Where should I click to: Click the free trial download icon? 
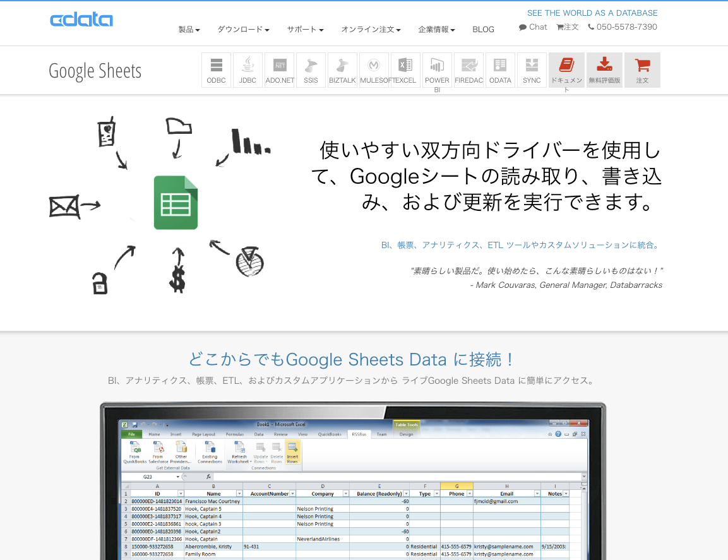coord(604,69)
